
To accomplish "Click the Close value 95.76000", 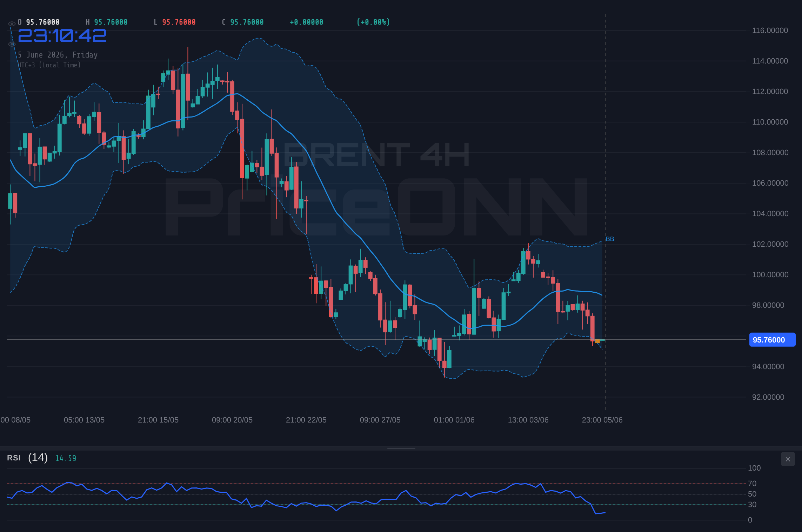I will point(247,22).
